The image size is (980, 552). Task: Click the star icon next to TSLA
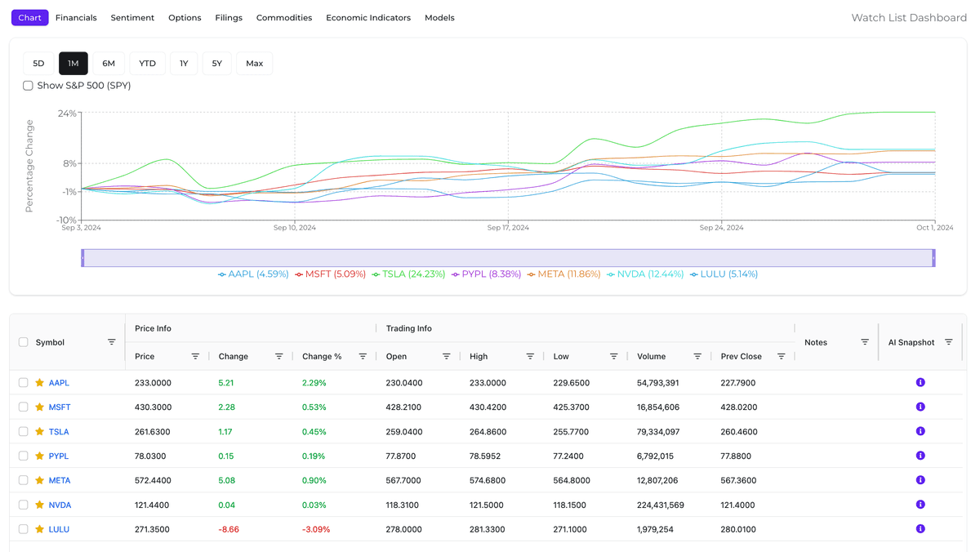tap(39, 431)
